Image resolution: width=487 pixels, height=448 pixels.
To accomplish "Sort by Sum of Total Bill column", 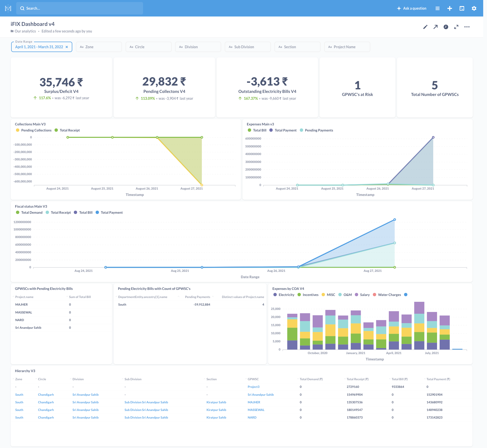I will coord(80,297).
